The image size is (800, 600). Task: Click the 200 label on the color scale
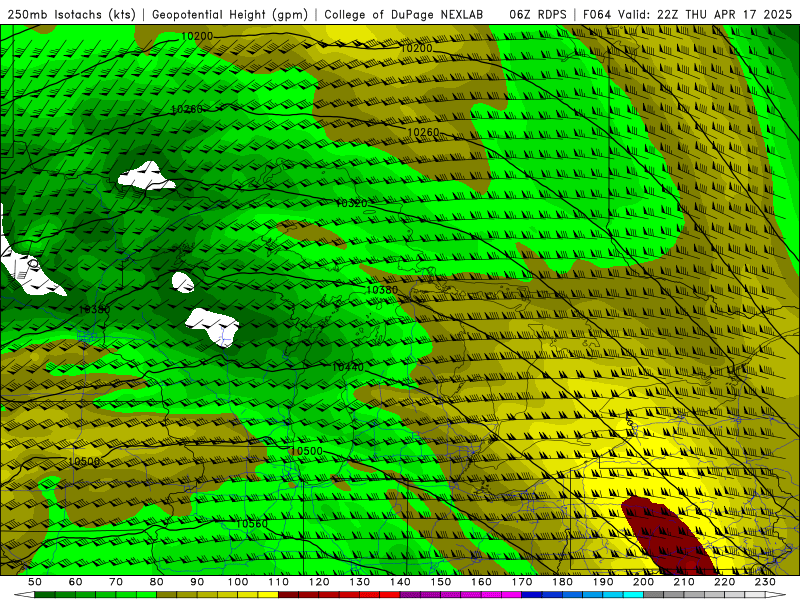point(643,582)
